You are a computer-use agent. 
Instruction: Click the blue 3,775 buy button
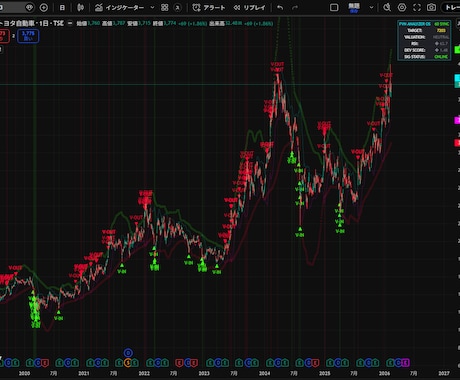click(x=28, y=36)
